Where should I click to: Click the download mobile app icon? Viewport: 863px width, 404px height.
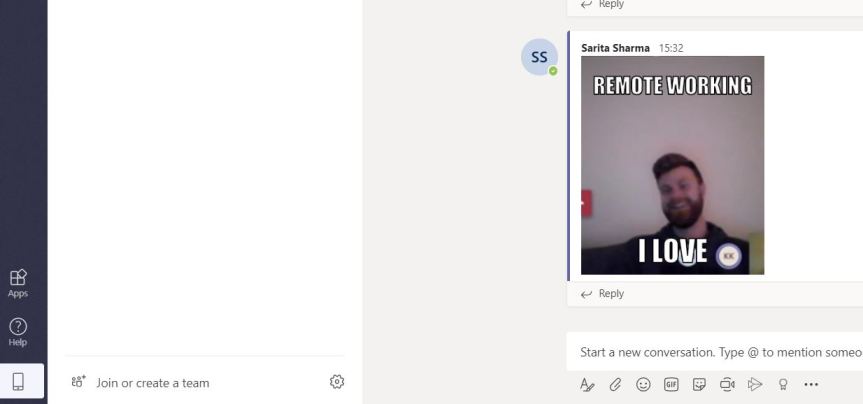pos(18,381)
